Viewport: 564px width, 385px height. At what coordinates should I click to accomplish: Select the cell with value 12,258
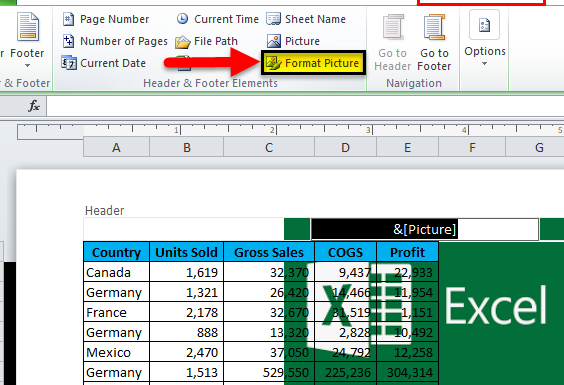point(407,352)
